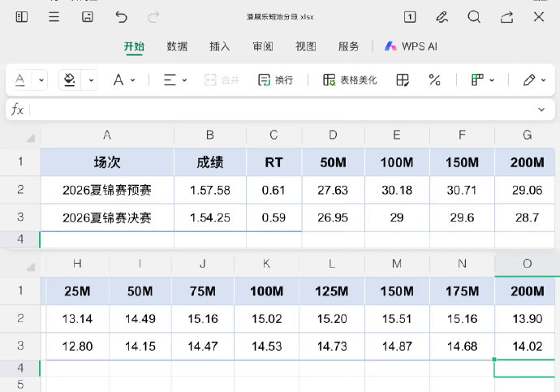Screen dimensions: 560x392
Task: Open search in spreadsheet
Action: [474, 17]
